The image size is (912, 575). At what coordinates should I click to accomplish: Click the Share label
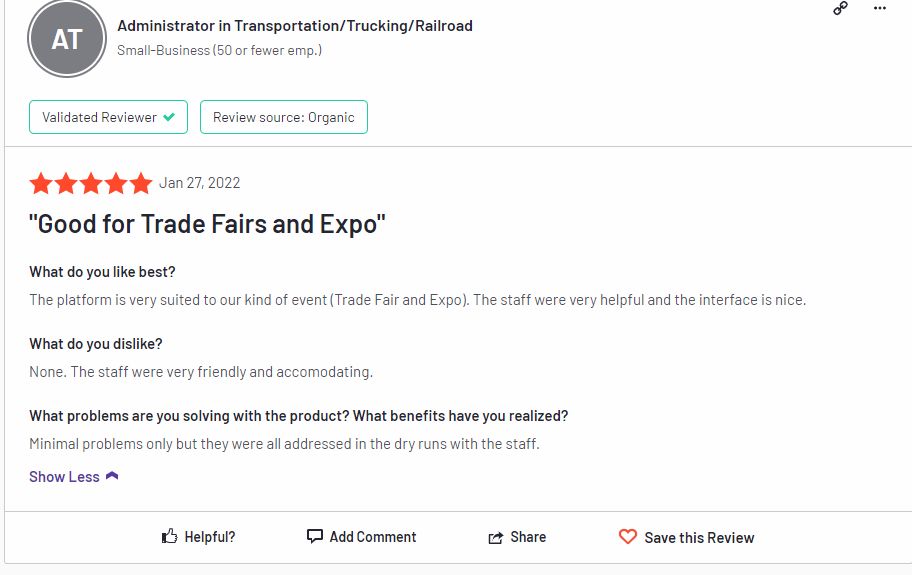pos(528,537)
